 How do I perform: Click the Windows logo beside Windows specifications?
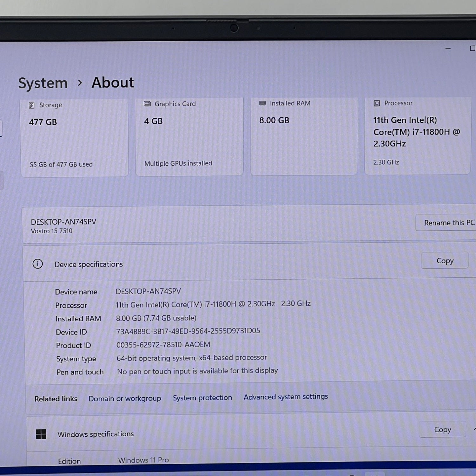tap(41, 434)
